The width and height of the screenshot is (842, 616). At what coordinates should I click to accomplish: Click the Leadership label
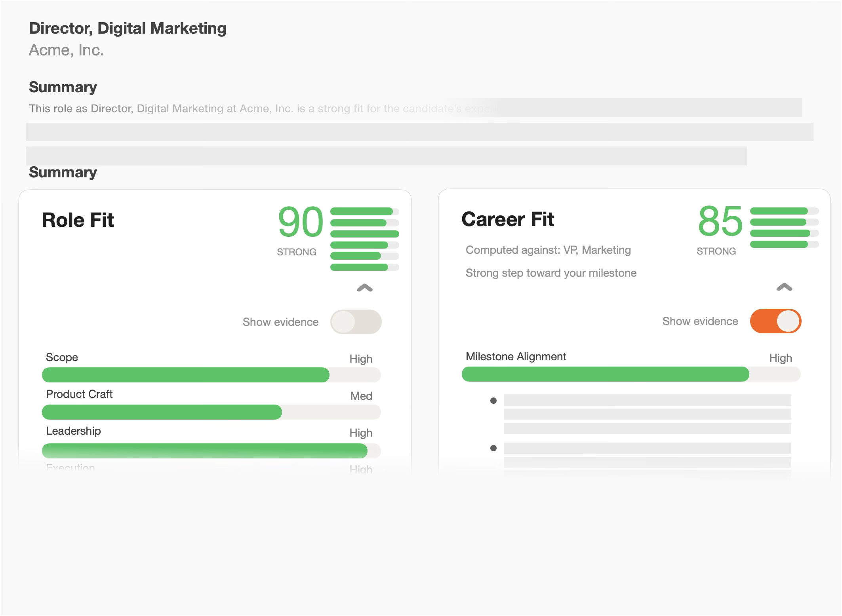click(x=73, y=431)
